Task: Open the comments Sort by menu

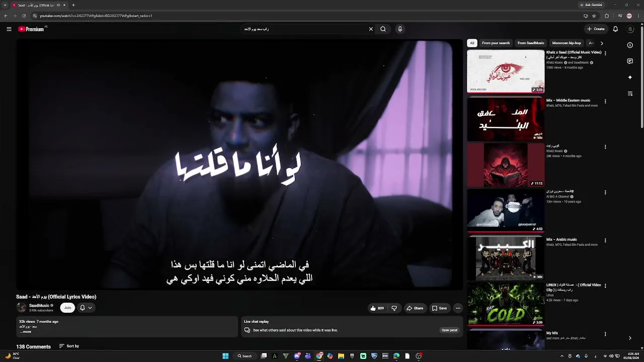Action: (69, 346)
